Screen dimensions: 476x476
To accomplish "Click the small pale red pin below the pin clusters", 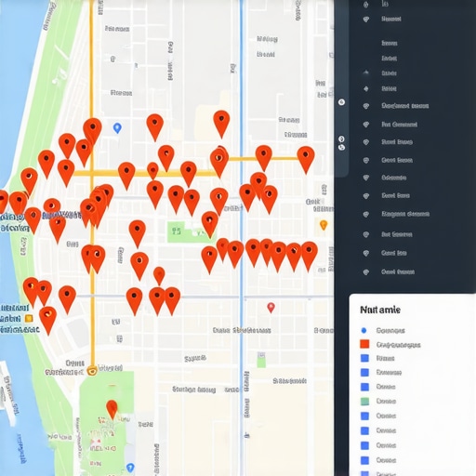I will tap(271, 308).
